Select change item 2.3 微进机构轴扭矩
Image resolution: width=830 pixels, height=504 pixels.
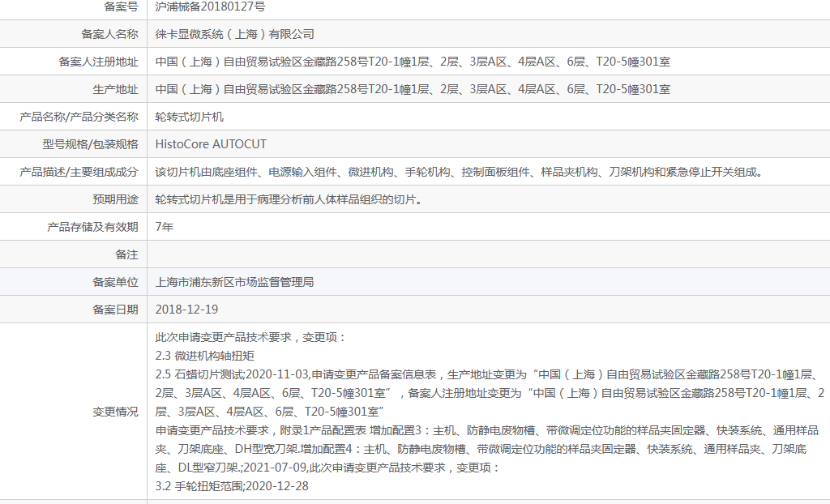coord(205,356)
